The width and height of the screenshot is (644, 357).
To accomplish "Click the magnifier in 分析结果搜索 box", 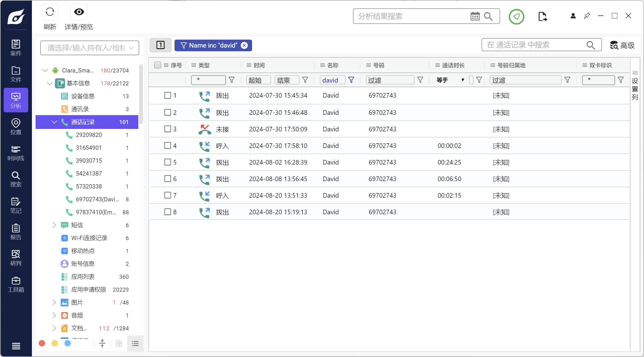I will click(488, 16).
